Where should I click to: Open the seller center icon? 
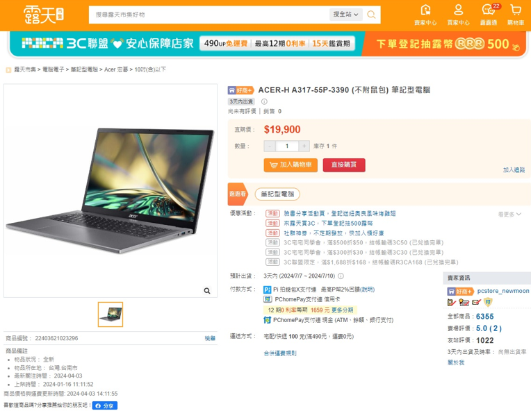(x=425, y=10)
